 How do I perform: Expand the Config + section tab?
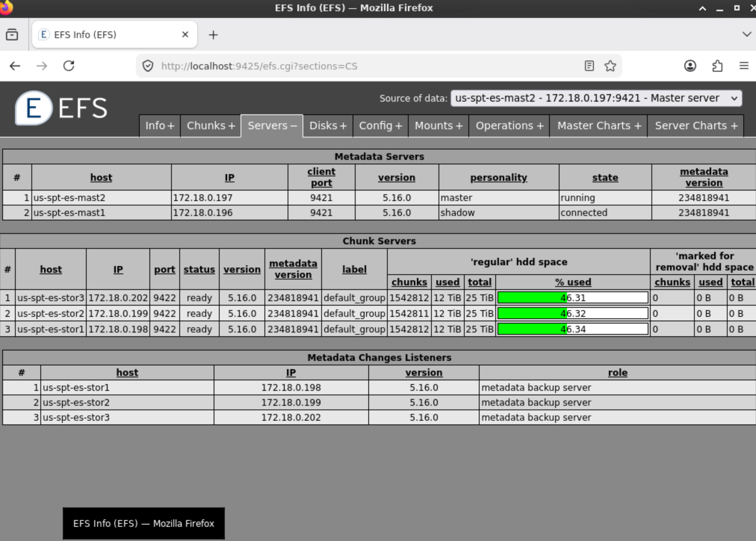[380, 126]
